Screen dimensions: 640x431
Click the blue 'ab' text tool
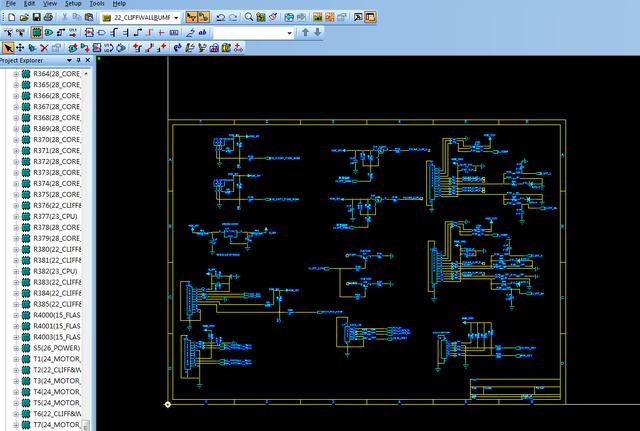coord(202,33)
